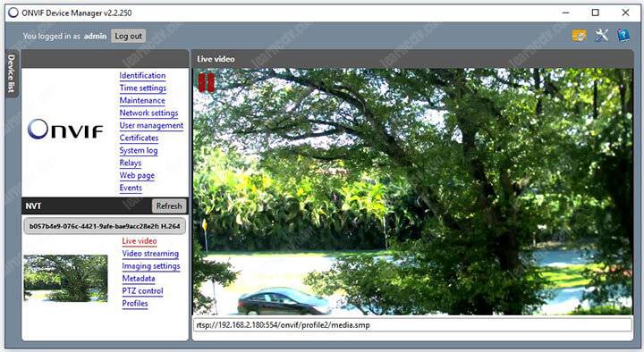
Task: View the System log
Action: (x=139, y=151)
